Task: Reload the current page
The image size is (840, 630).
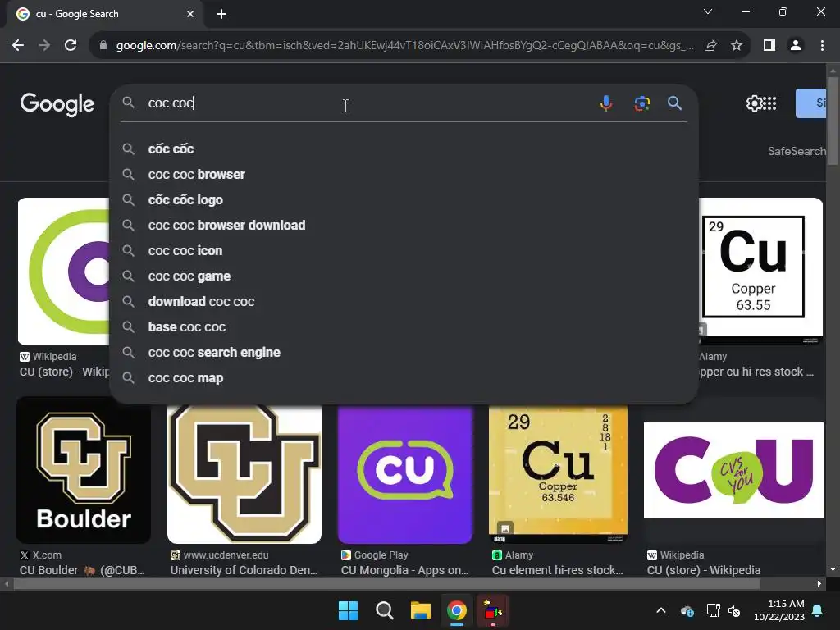Action: (71, 46)
